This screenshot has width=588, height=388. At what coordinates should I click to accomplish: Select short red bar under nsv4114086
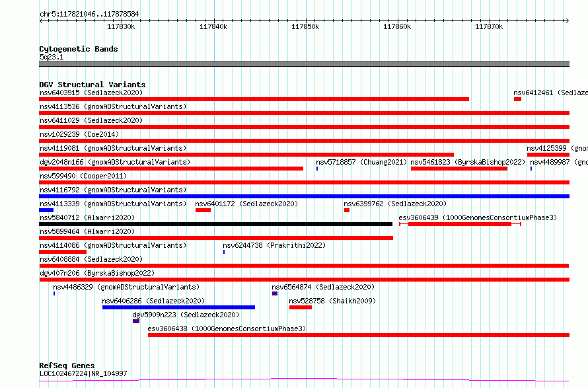click(63, 252)
